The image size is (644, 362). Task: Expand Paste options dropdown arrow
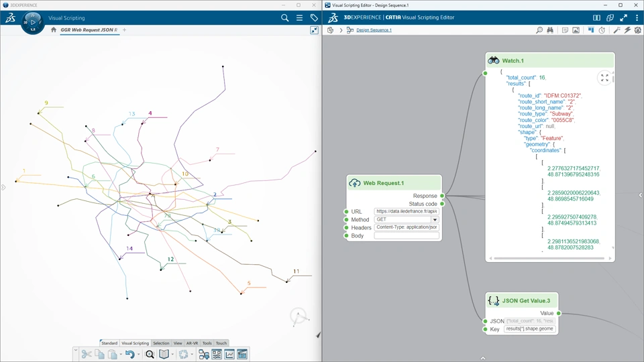coord(120,354)
